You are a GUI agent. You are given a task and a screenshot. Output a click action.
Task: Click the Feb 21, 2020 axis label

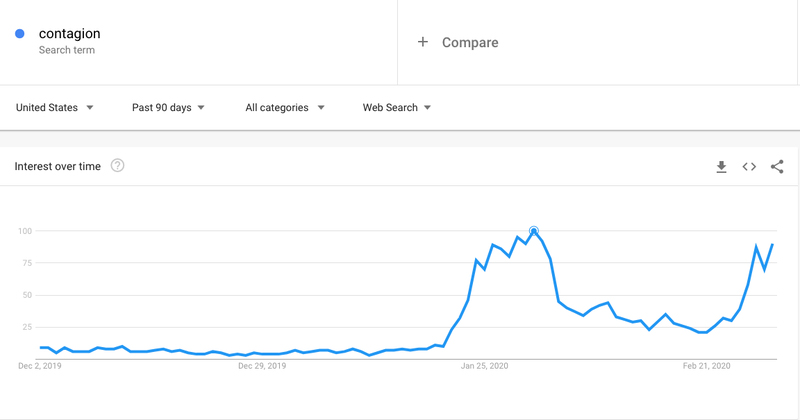[707, 367]
